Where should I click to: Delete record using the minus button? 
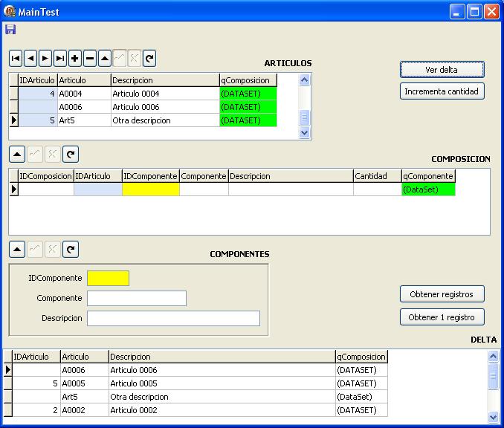coord(90,58)
